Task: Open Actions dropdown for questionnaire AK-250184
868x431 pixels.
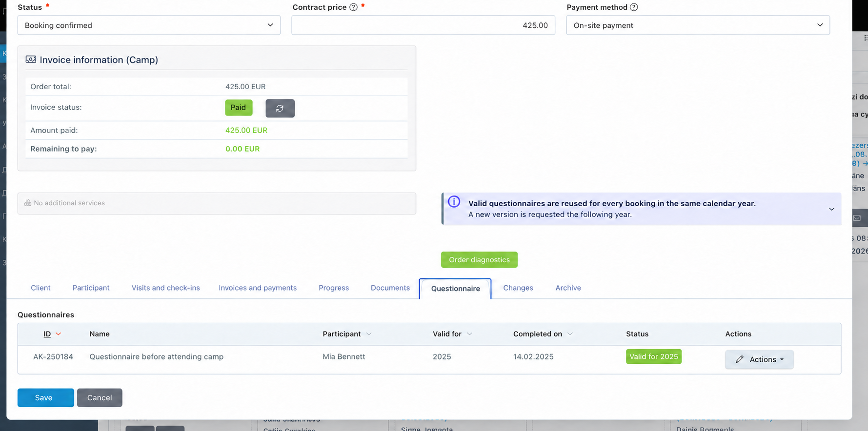Action: point(759,359)
